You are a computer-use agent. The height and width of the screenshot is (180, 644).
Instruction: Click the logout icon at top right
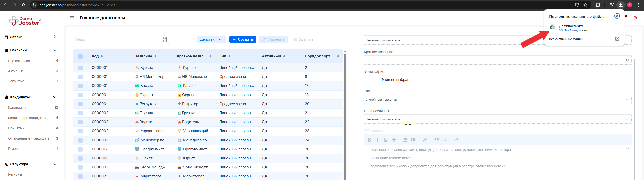pos(635,18)
